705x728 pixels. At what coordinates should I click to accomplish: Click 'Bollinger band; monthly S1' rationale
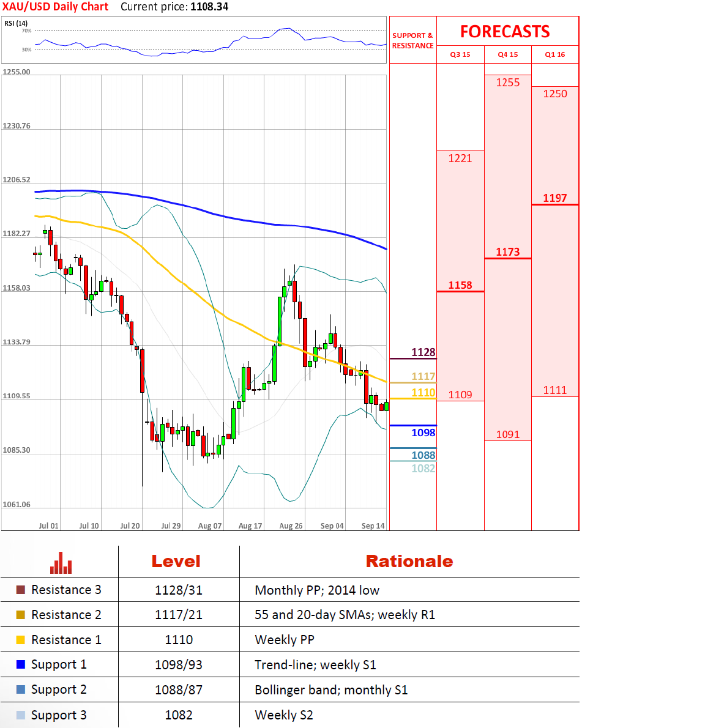pyautogui.click(x=332, y=690)
